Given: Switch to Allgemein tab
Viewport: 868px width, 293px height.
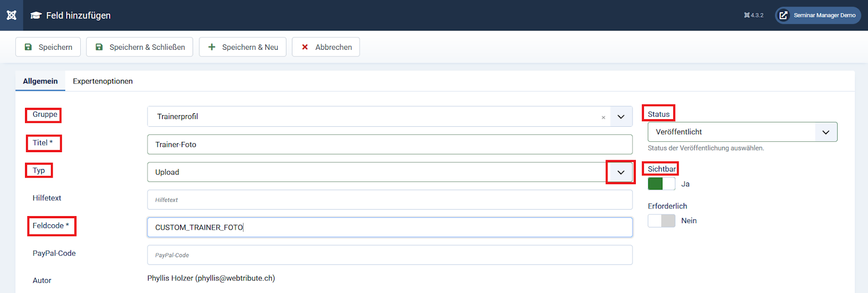Looking at the screenshot, I should point(40,81).
